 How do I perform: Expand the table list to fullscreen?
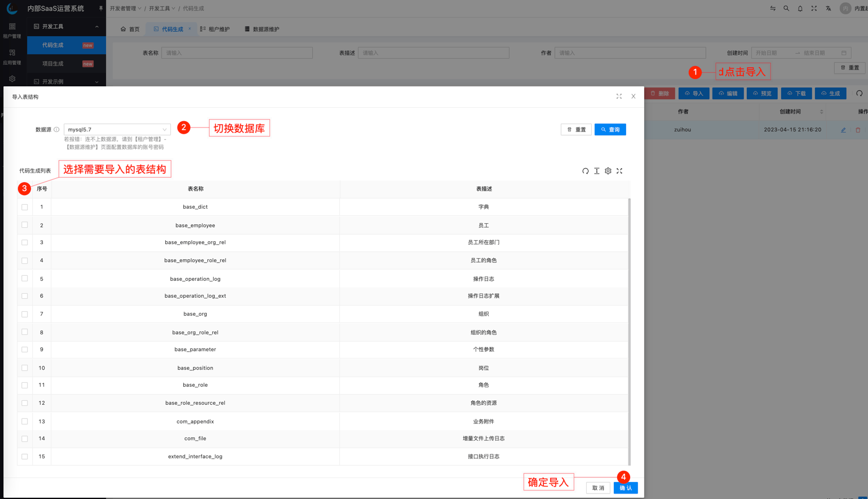(619, 171)
